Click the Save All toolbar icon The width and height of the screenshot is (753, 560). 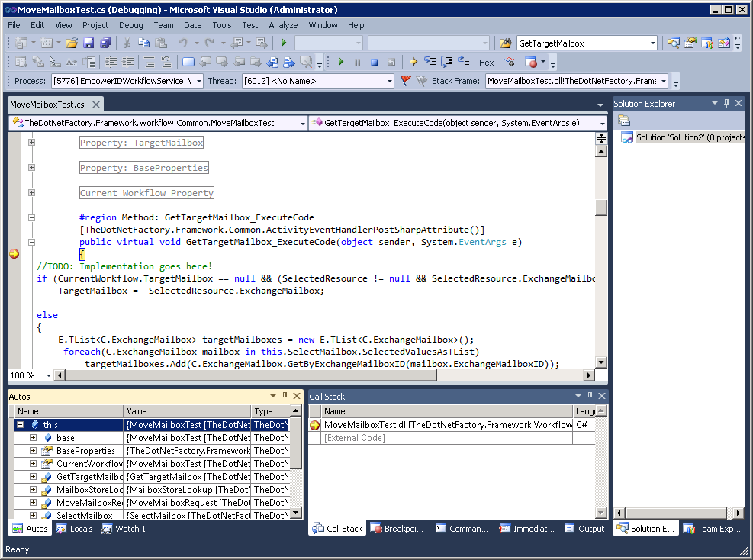105,43
